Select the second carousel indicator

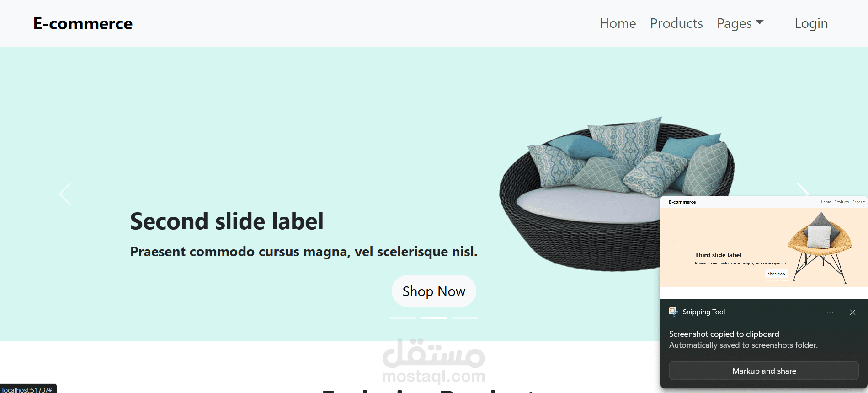[x=434, y=318]
